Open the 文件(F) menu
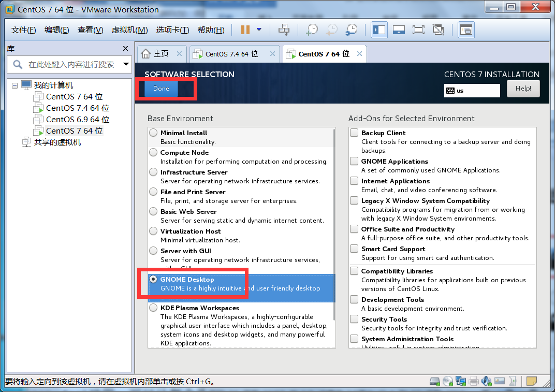555x392 pixels. [x=24, y=30]
